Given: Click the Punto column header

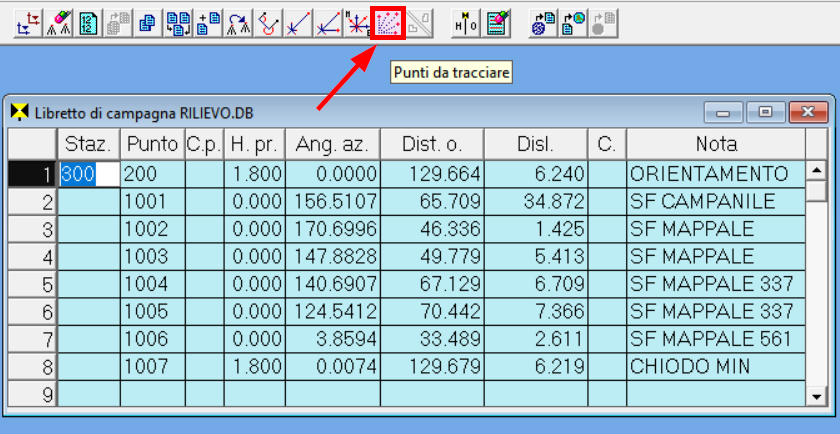Looking at the screenshot, I should (x=152, y=144).
